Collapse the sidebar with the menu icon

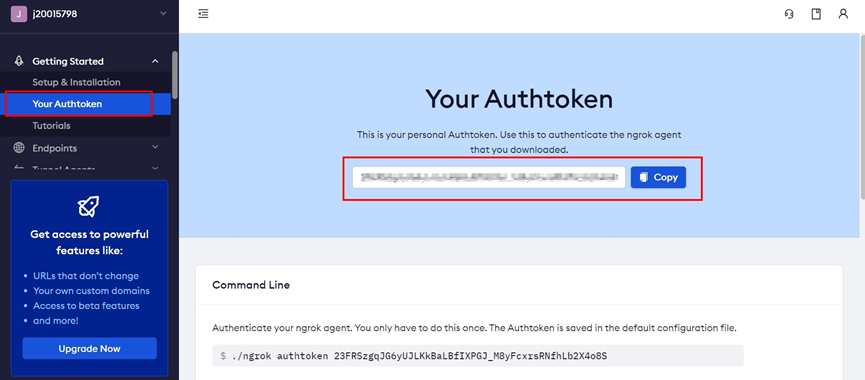204,14
